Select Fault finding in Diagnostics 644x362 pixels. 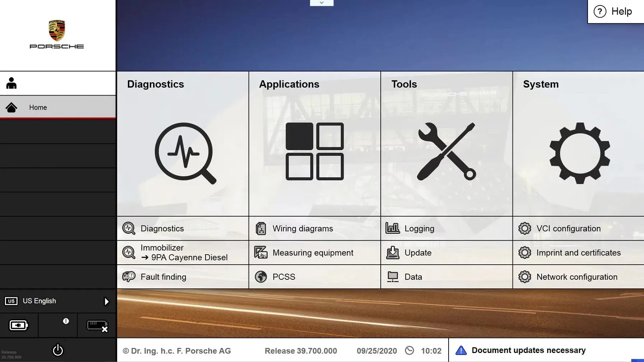[x=163, y=277]
